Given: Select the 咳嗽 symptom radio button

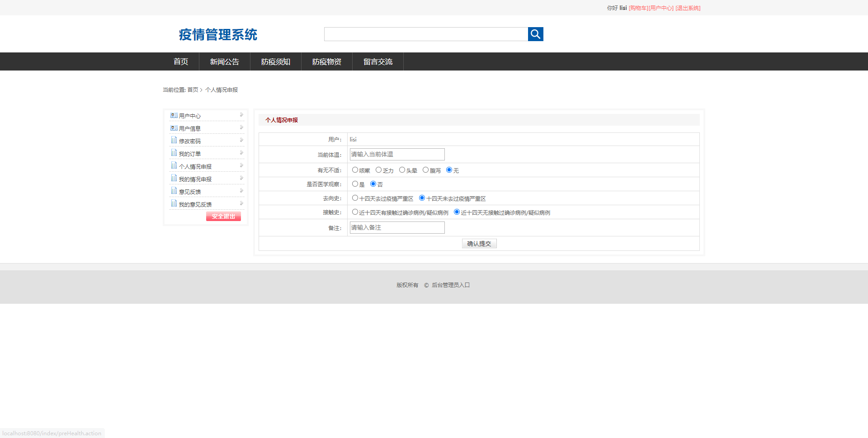Looking at the screenshot, I should coord(355,170).
